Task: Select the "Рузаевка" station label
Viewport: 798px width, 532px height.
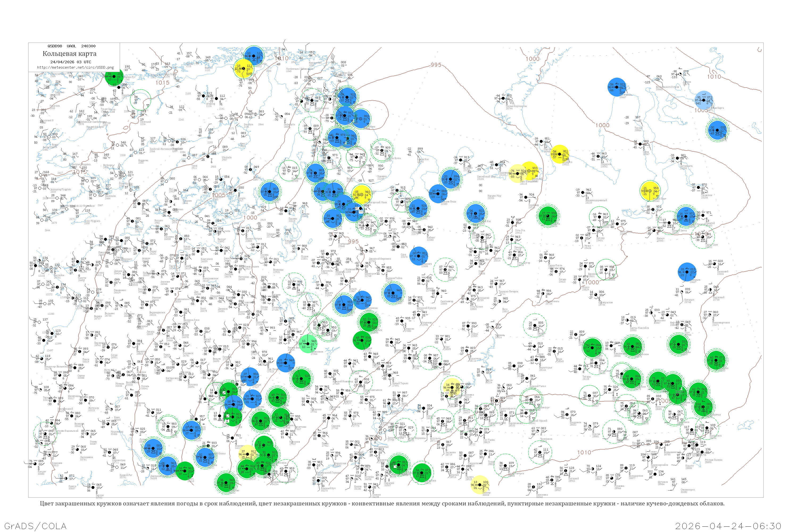Action: coord(619,486)
